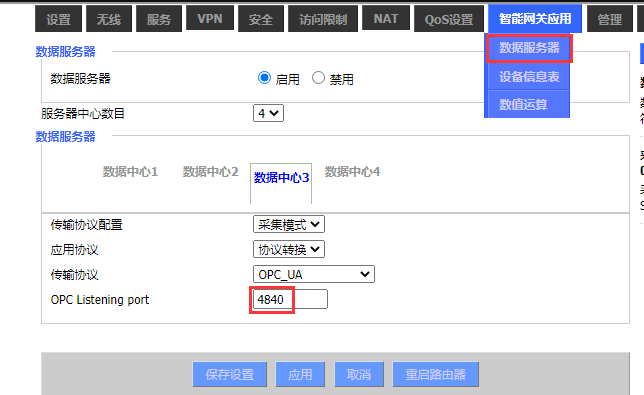
Task: Switch to the 数据中心4 tab
Action: (x=352, y=172)
